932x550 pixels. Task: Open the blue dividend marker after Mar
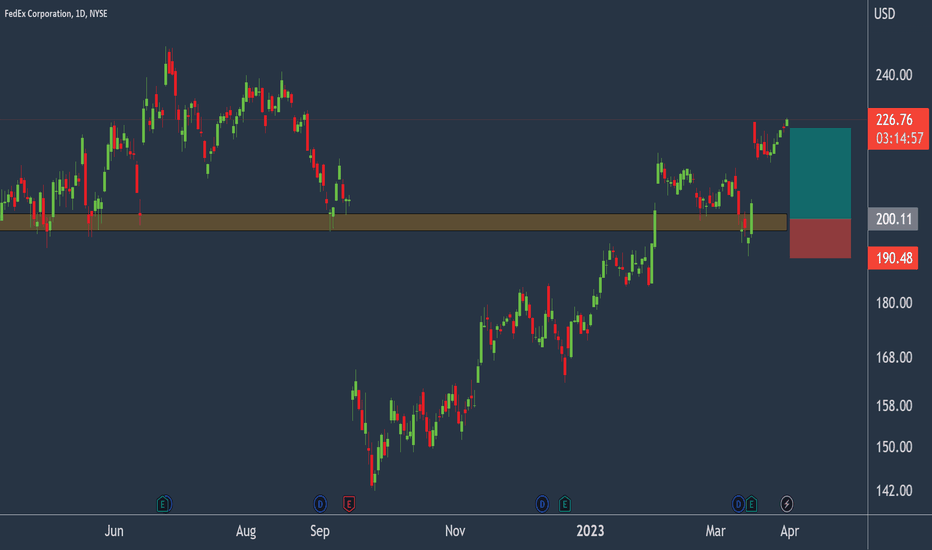738,504
